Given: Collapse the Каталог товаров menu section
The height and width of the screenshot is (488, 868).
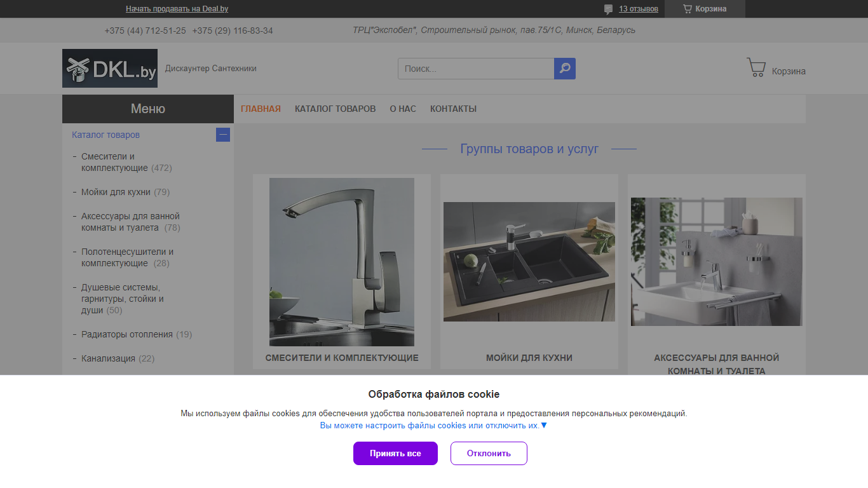Looking at the screenshot, I should click(223, 135).
